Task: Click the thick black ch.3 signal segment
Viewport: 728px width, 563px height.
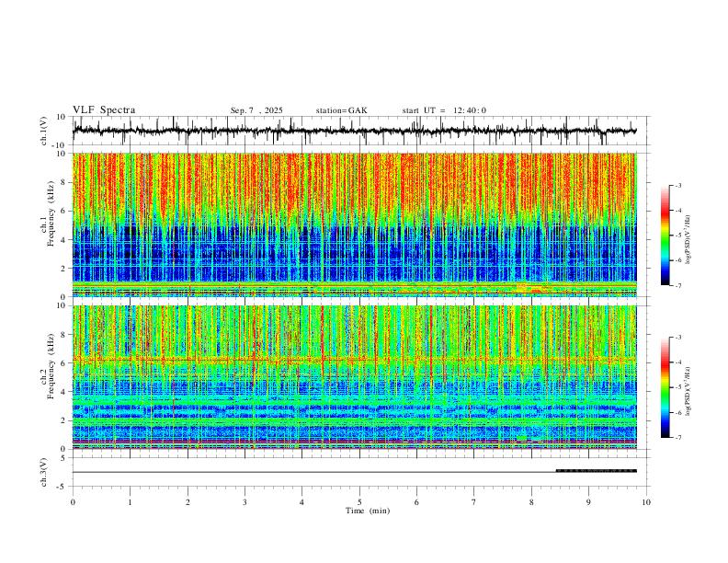Action: [x=597, y=471]
